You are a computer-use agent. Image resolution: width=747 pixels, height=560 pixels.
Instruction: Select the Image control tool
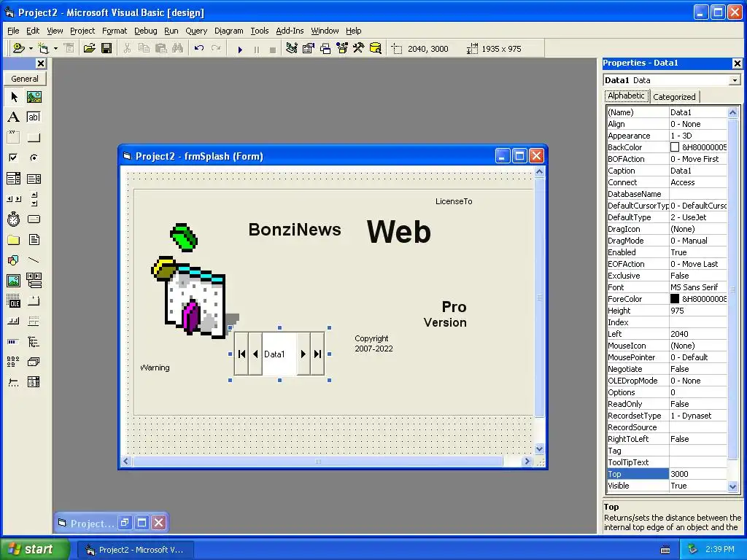[14, 281]
